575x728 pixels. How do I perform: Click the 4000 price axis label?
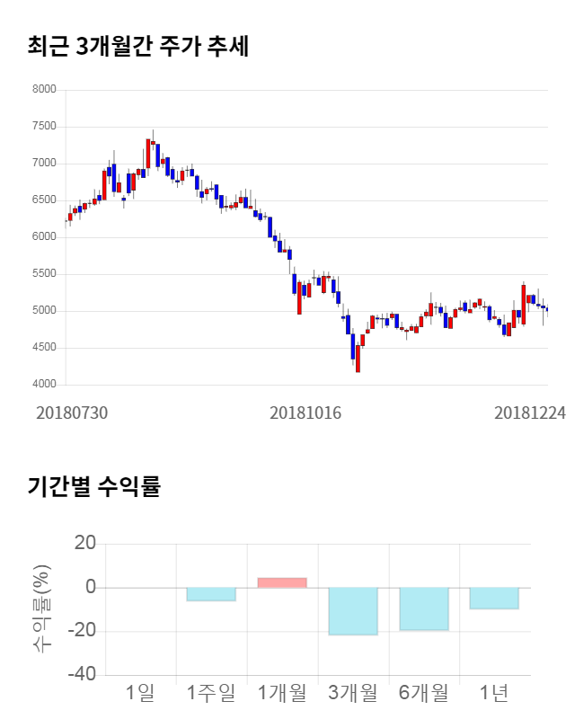tap(44, 385)
